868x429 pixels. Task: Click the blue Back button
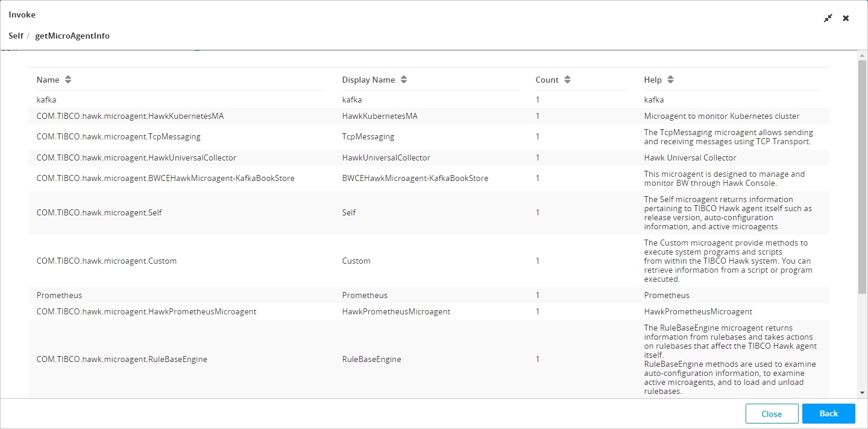(x=828, y=414)
